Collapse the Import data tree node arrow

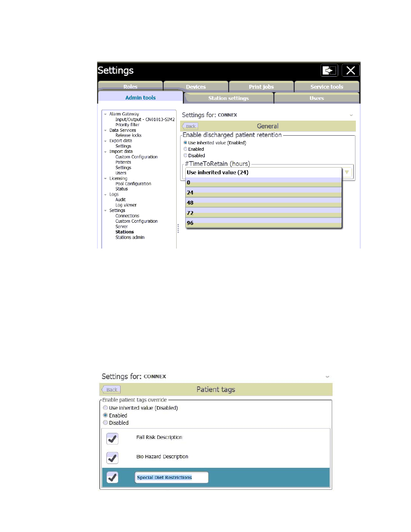coord(105,152)
